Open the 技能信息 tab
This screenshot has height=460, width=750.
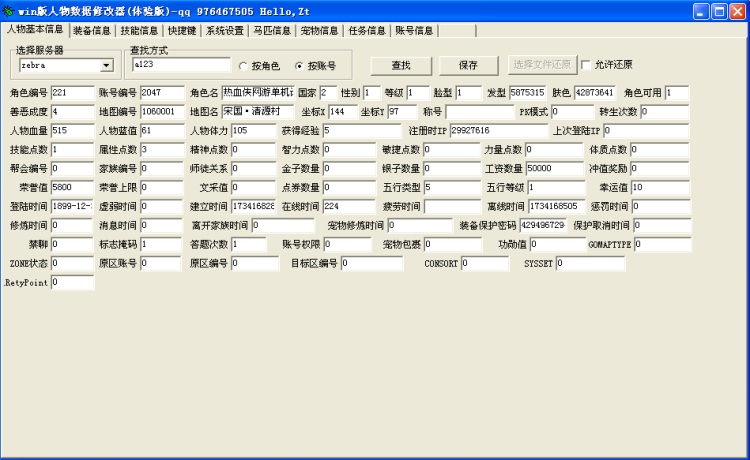(139, 31)
